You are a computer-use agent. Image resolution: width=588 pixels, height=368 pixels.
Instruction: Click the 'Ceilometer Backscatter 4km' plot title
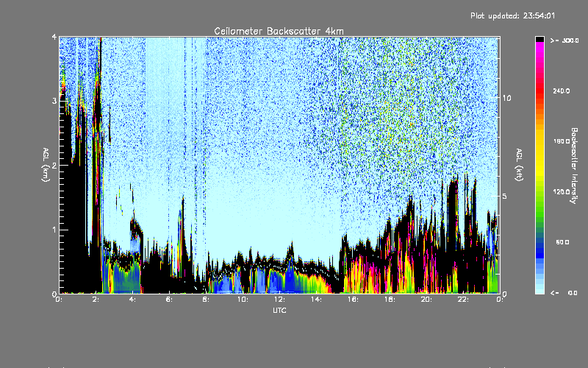coord(279,31)
